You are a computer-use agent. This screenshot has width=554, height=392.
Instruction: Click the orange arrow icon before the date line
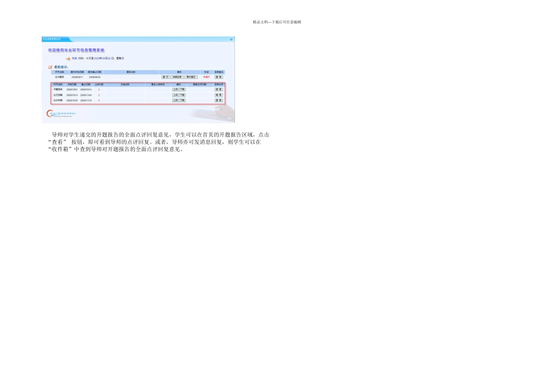(68, 59)
